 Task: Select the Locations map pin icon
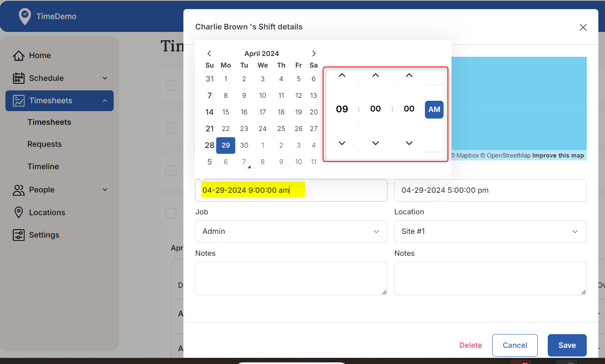click(x=19, y=212)
